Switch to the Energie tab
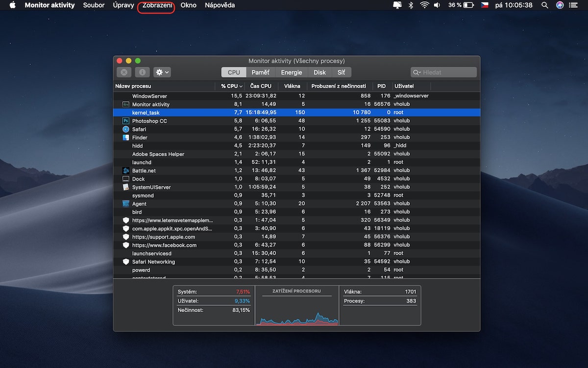 pyautogui.click(x=291, y=72)
